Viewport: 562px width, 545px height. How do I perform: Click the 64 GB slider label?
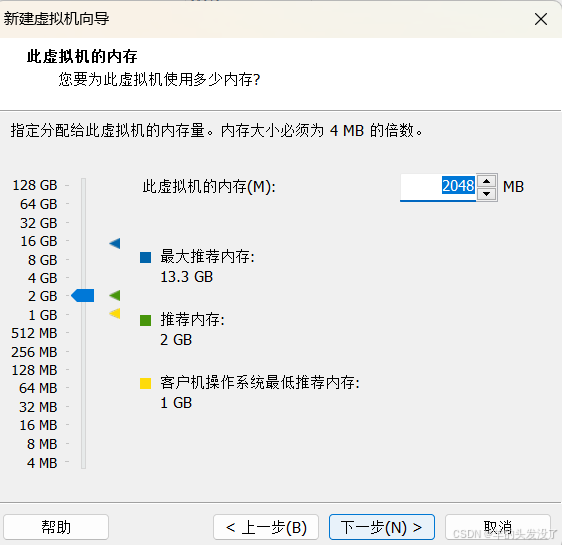39,204
